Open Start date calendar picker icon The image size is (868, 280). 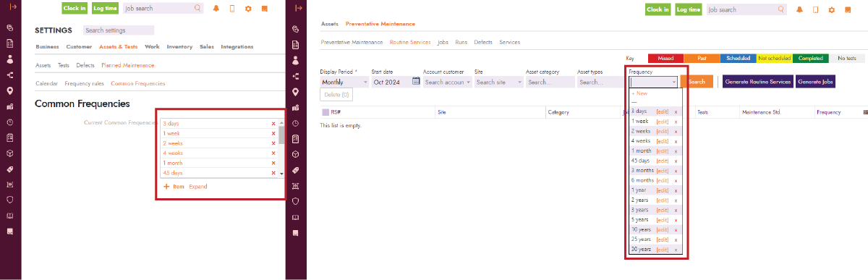[x=416, y=82]
